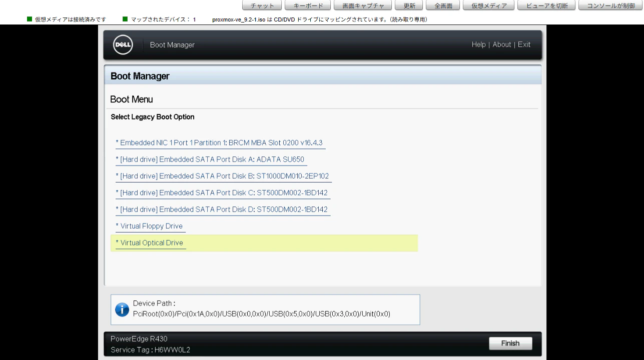This screenshot has height=360, width=644.
Task: Boot from Embedded NIC 1 Port 1 Partition 1
Action: pos(221,143)
